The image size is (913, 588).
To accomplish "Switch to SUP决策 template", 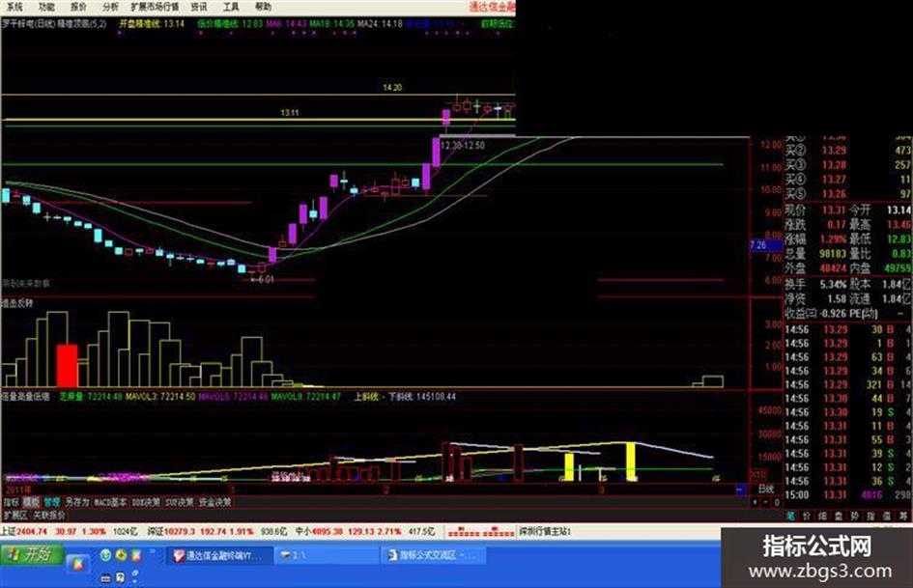I will click(180, 502).
